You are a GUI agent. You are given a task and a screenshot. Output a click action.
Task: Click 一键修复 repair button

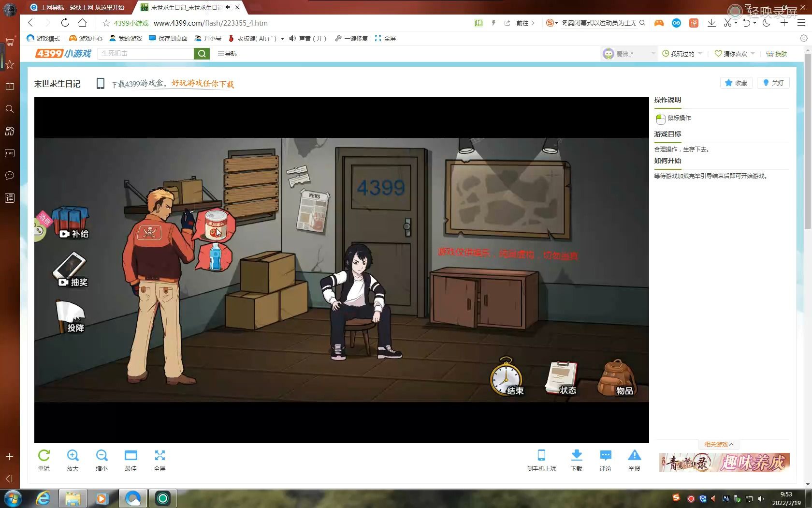[x=351, y=38]
